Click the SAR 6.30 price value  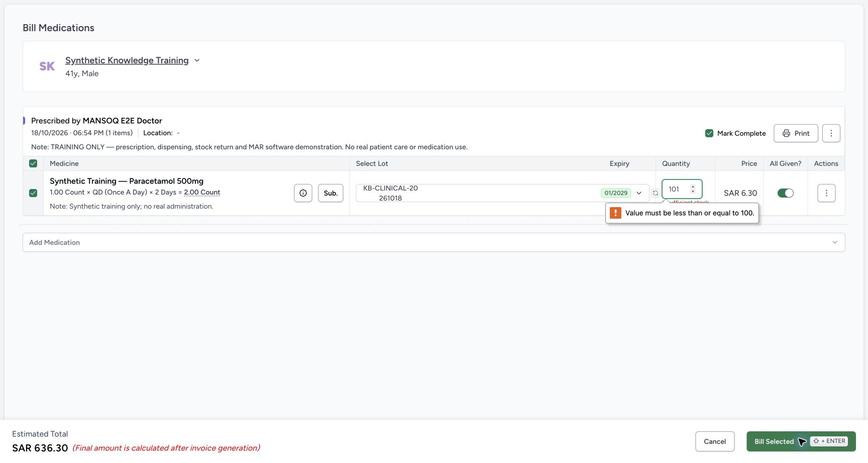point(740,193)
